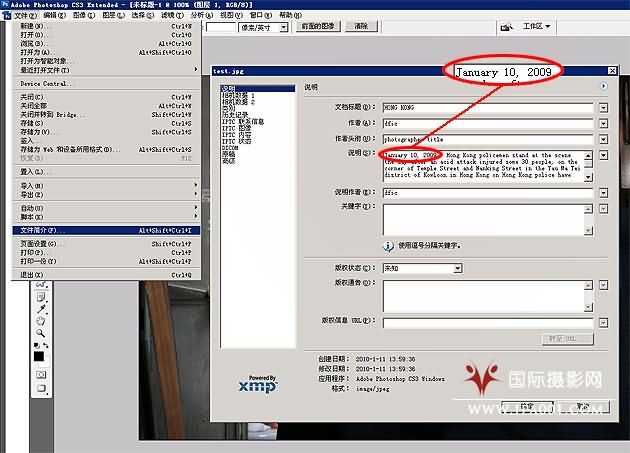The image size is (630, 453).
Task: Choose 页面设置 in the File menu
Action: click(106, 244)
